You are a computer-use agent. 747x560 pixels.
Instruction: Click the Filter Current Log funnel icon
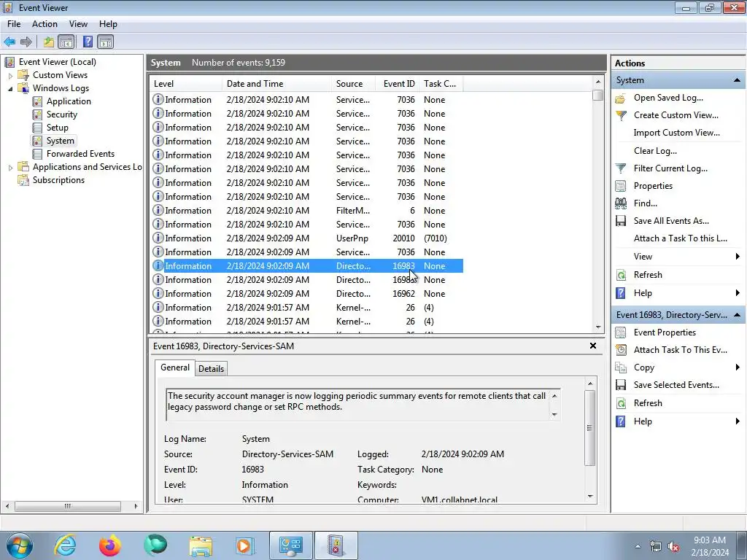click(621, 168)
